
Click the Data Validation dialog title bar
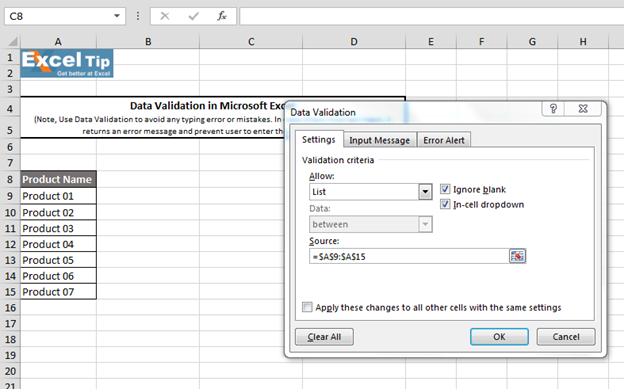point(414,112)
